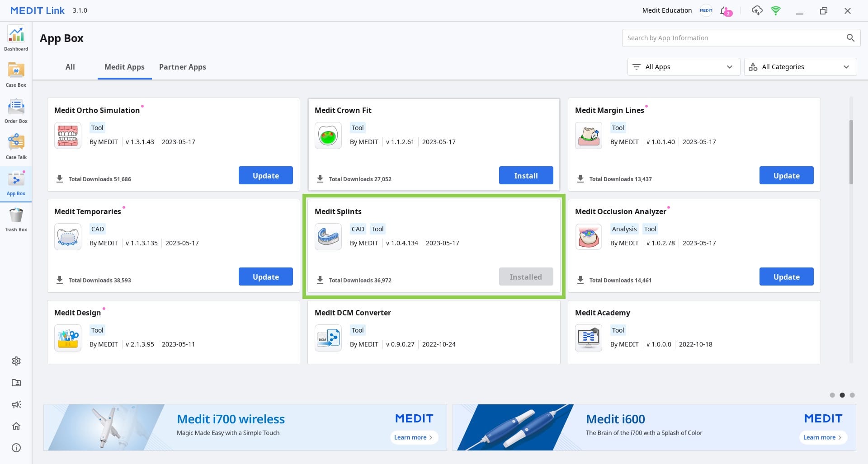Install Medit Crown Fit
The image size is (868, 464).
[x=526, y=175]
